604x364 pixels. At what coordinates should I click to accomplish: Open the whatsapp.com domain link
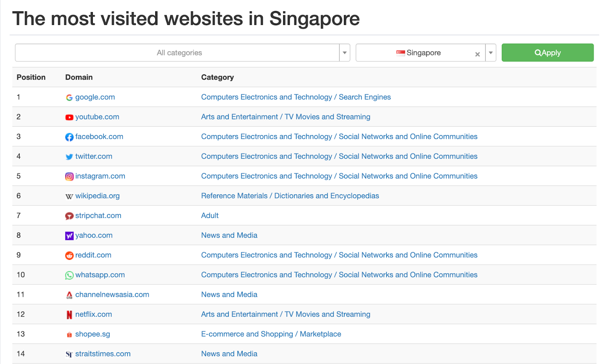100,275
